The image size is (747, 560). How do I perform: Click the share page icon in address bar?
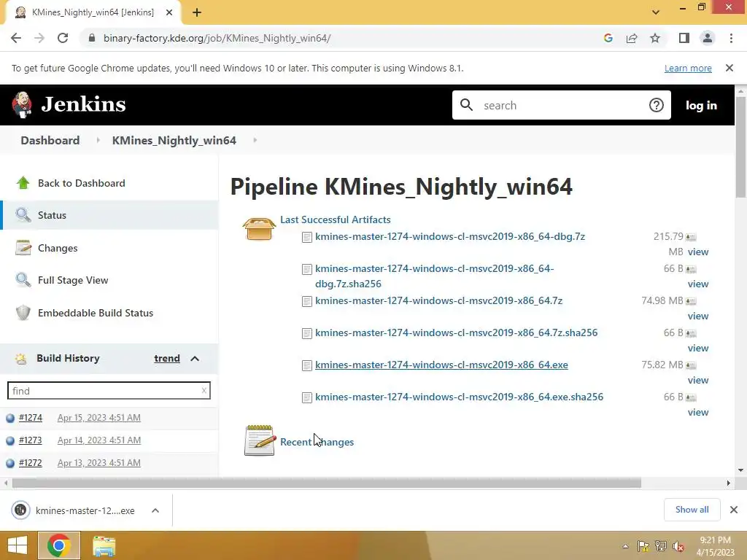coord(632,38)
